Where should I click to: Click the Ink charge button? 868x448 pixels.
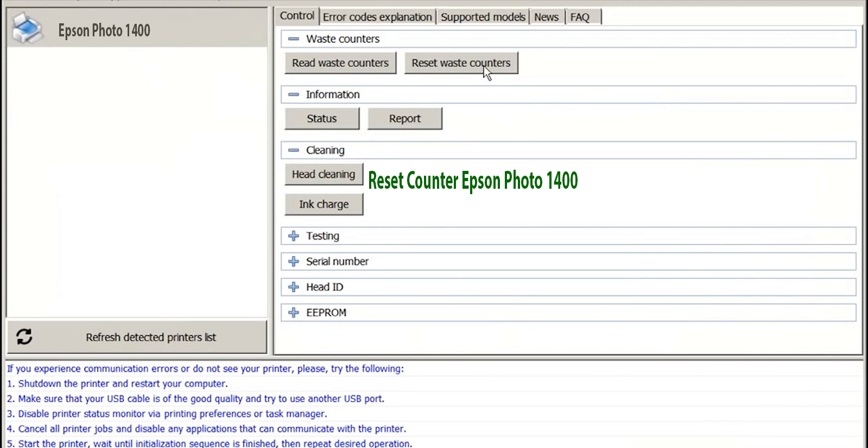(x=324, y=204)
